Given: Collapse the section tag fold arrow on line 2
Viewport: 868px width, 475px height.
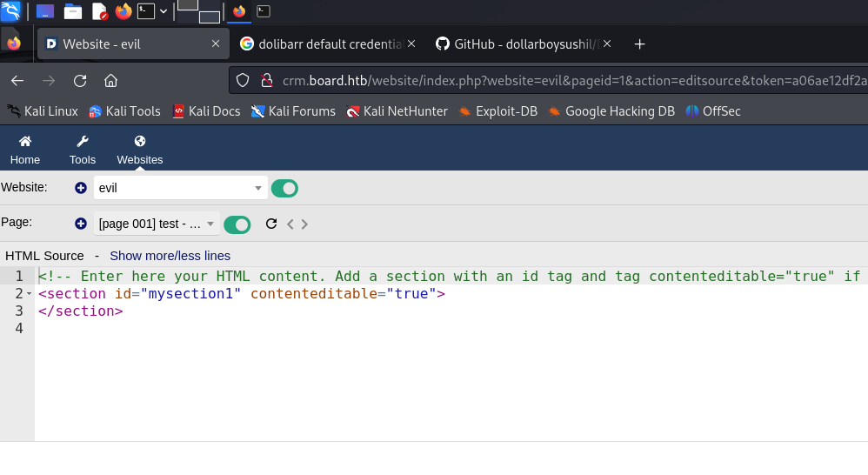Looking at the screenshot, I should 30,294.
